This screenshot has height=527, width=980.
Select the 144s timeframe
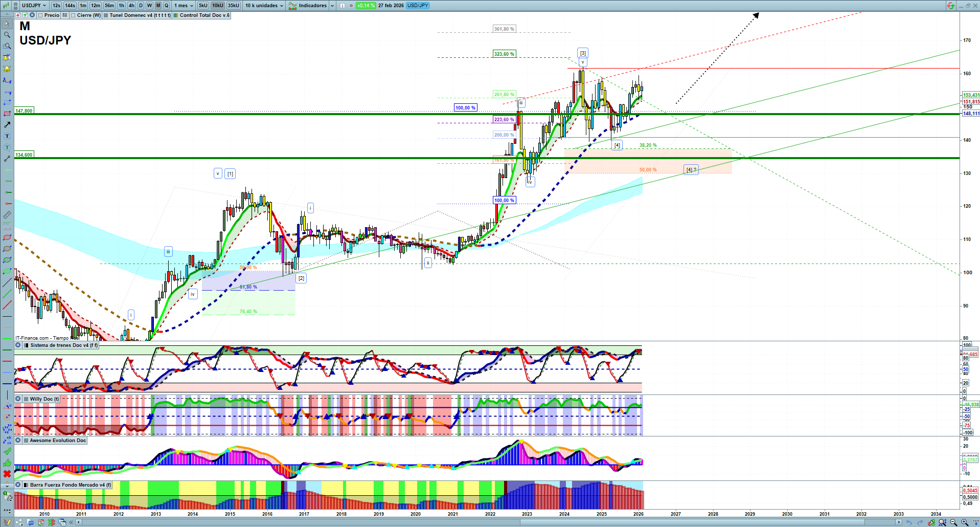pyautogui.click(x=70, y=6)
